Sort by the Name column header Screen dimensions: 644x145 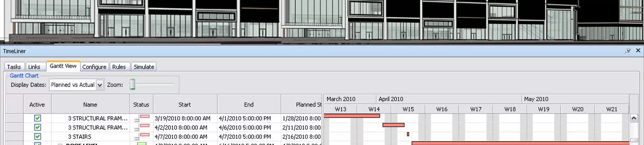click(x=90, y=104)
